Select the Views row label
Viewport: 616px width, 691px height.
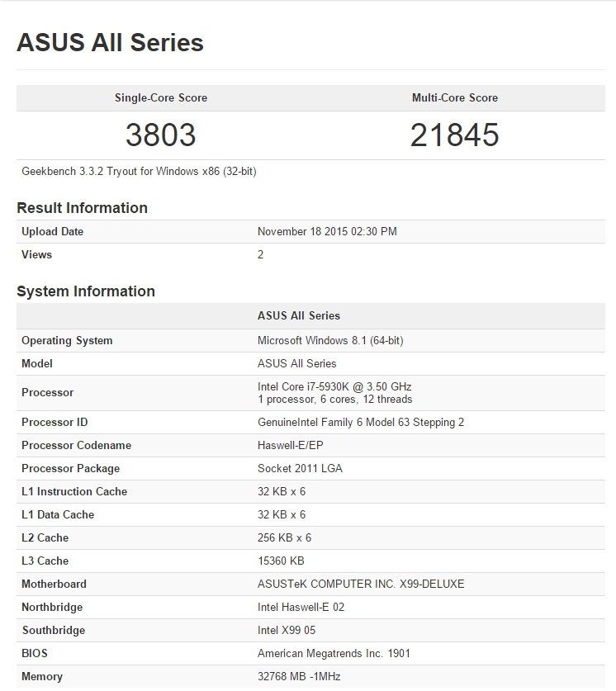[x=36, y=255]
